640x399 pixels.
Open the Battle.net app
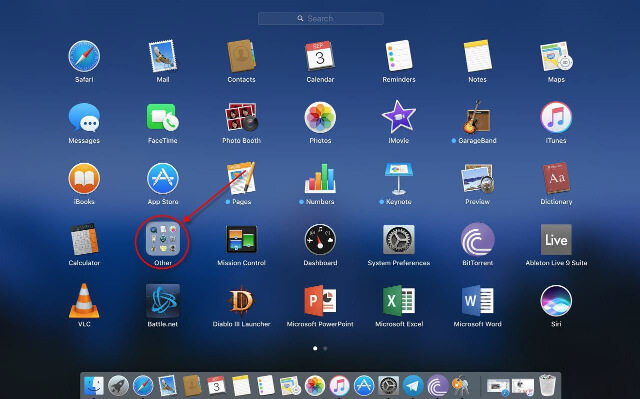pyautogui.click(x=162, y=301)
